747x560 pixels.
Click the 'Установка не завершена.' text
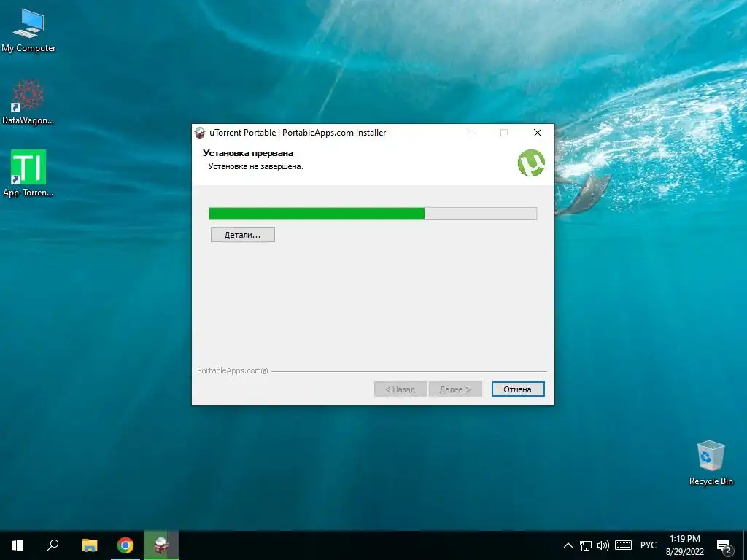tap(256, 167)
